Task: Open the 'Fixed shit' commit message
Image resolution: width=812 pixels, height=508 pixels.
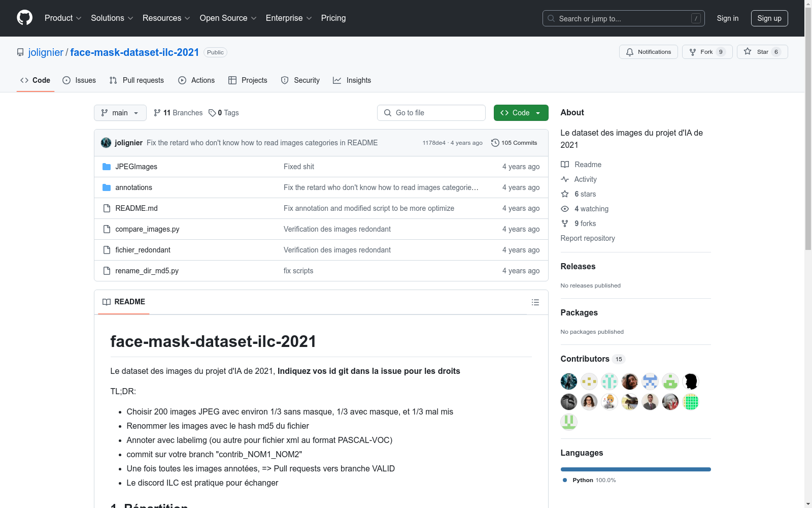Action: coord(299,167)
